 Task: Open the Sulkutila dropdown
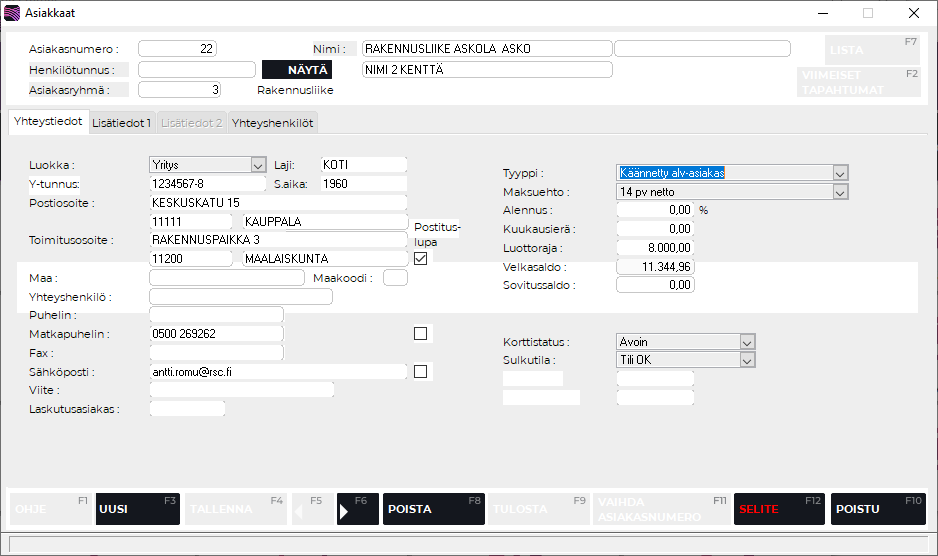coord(746,360)
